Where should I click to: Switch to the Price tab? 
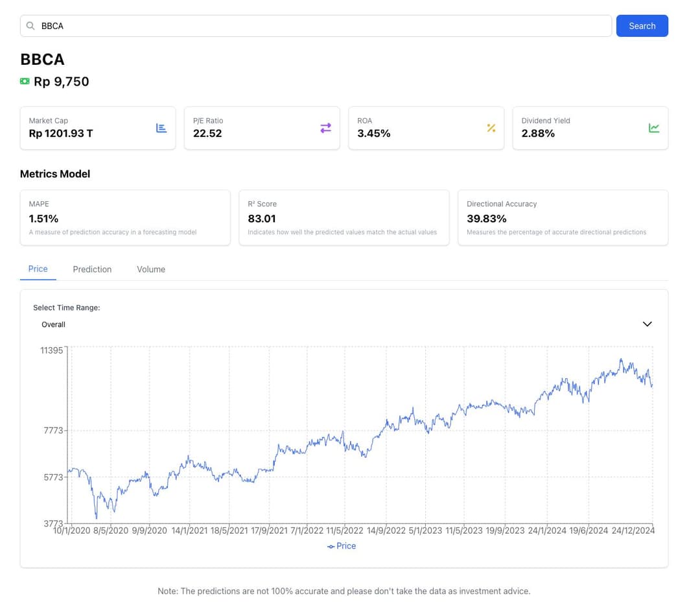tap(38, 269)
